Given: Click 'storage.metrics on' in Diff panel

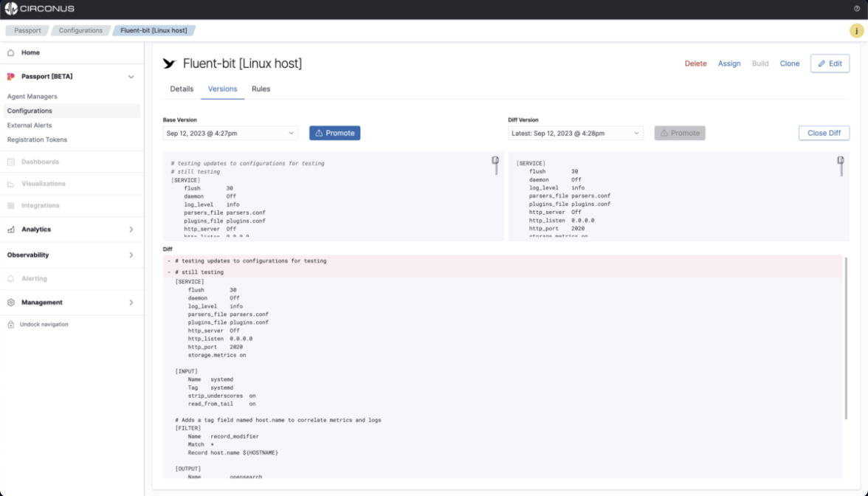Looking at the screenshot, I should pos(217,356).
